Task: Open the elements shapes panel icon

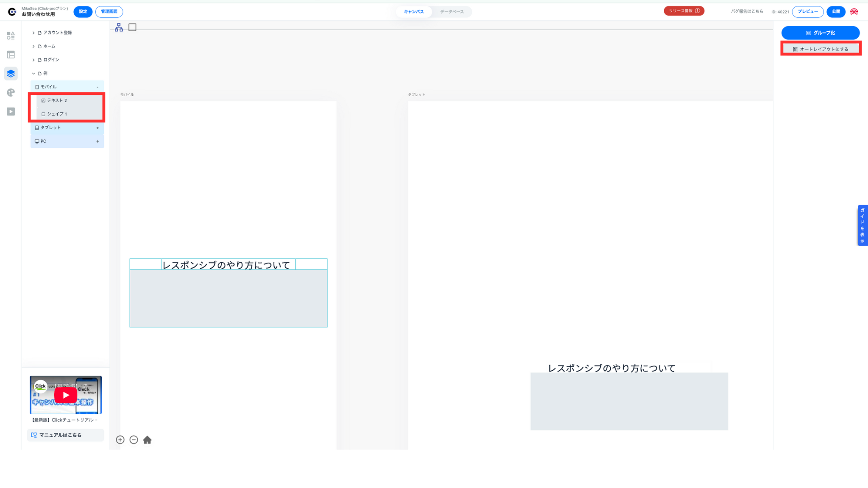Action: tap(11, 36)
